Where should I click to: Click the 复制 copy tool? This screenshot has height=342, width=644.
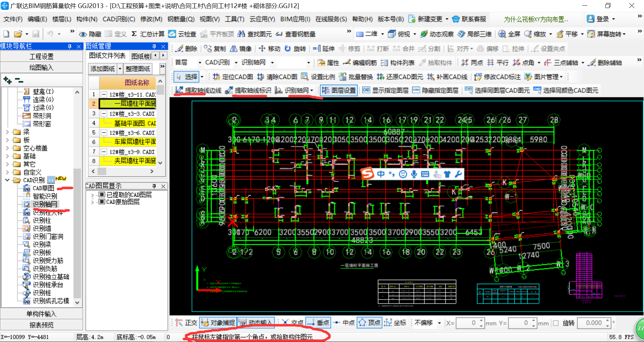[x=215, y=49]
